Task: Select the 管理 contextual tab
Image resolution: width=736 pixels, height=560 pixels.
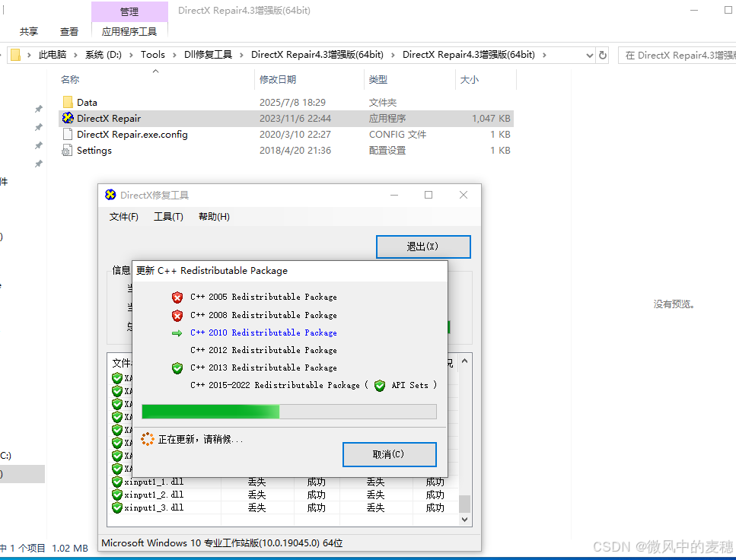Action: coord(129,11)
